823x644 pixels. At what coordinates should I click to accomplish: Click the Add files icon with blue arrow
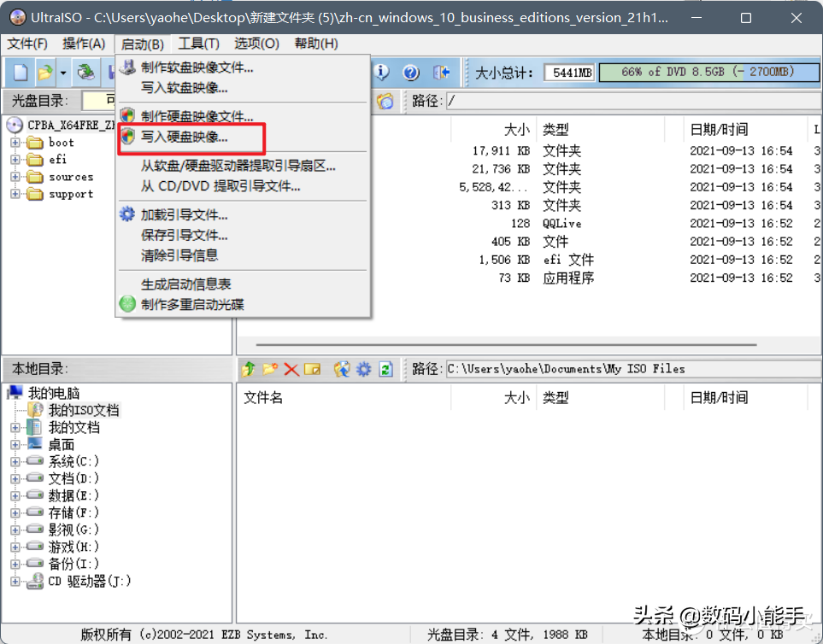pos(342,369)
